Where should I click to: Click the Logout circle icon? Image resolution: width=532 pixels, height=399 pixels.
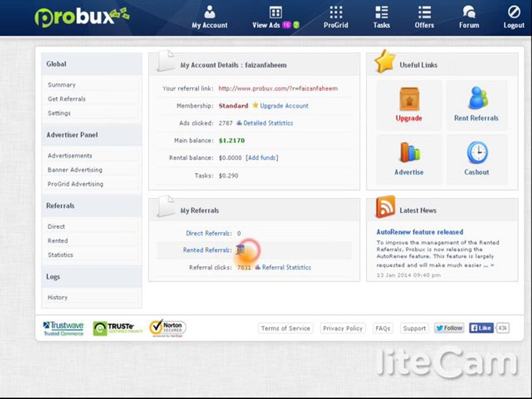click(514, 12)
